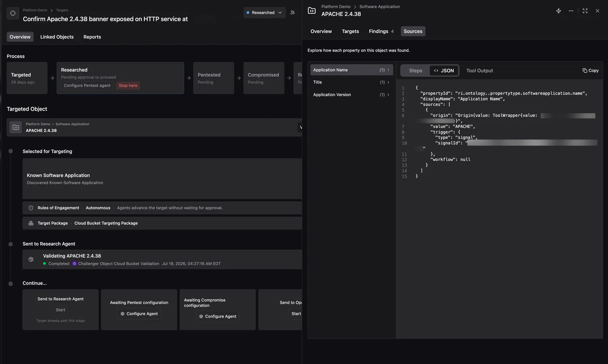Open the Targets tab in the right panel
608x364 pixels.
350,31
